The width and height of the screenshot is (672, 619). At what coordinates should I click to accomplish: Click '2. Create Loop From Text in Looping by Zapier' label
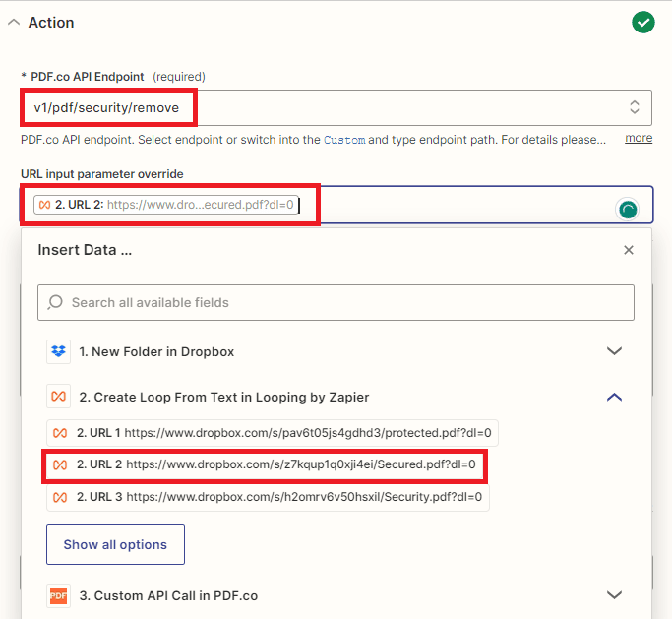point(224,398)
